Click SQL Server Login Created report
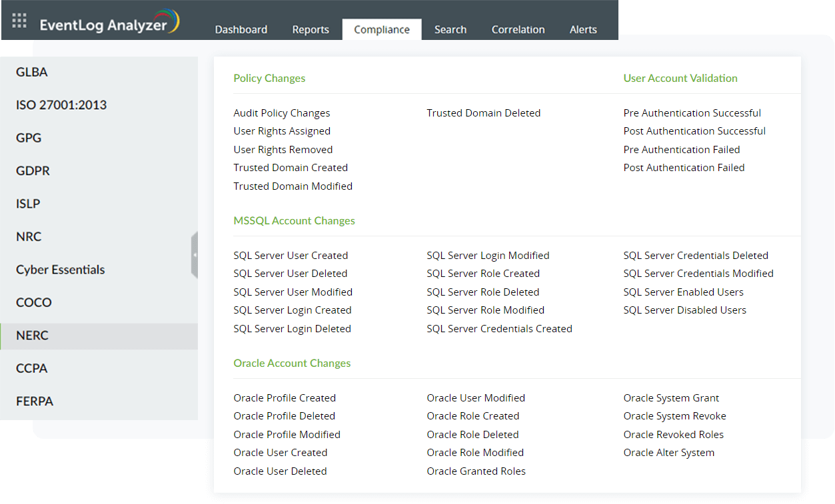The image size is (835, 504). click(x=293, y=310)
